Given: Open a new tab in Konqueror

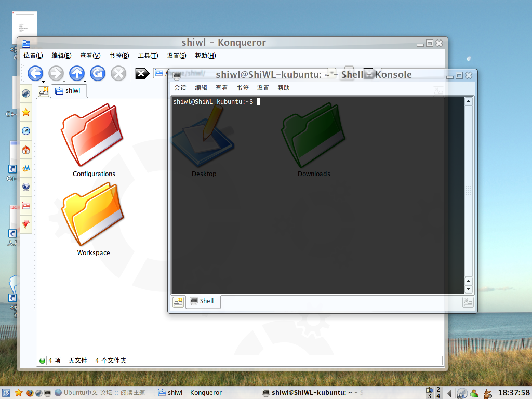Looking at the screenshot, I should coord(44,91).
